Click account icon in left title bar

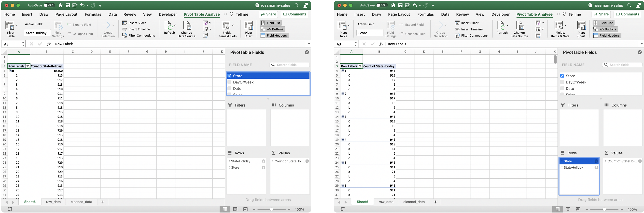pos(306,5)
